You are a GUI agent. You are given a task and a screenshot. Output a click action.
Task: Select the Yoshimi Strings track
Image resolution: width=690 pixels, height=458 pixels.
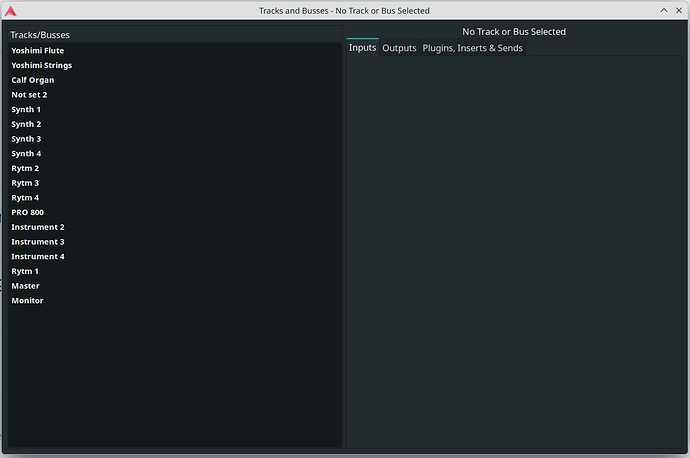(x=175, y=65)
